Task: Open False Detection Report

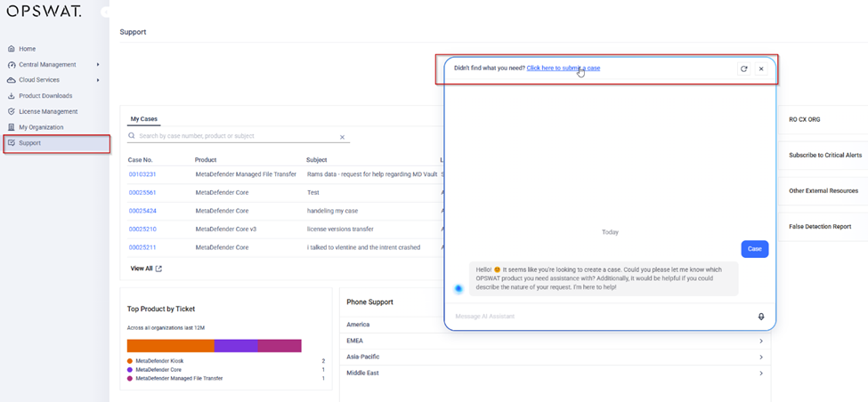Action: (823, 227)
